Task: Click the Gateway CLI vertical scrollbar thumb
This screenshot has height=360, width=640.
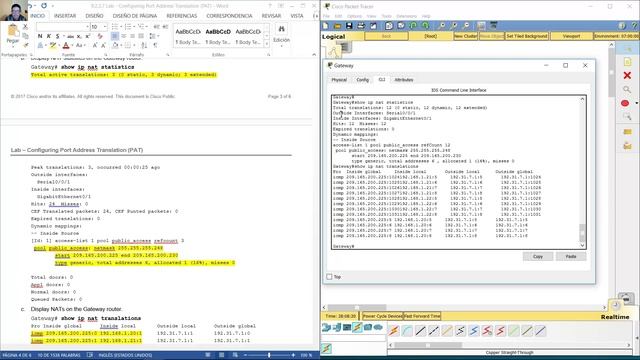Action: (582, 232)
